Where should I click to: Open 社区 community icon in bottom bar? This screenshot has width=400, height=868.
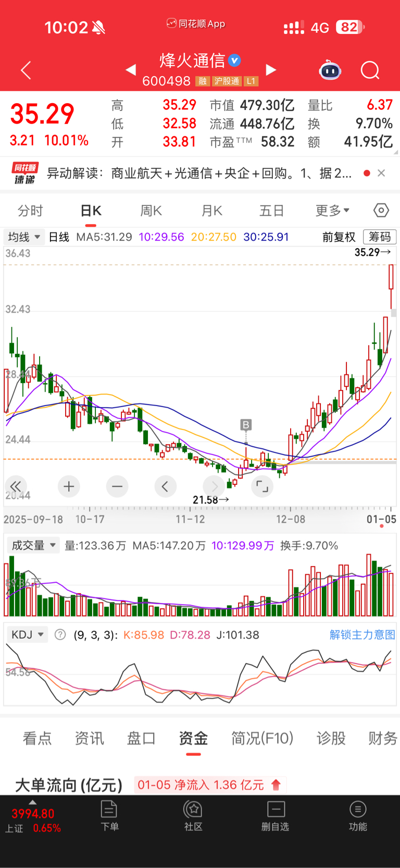click(193, 815)
